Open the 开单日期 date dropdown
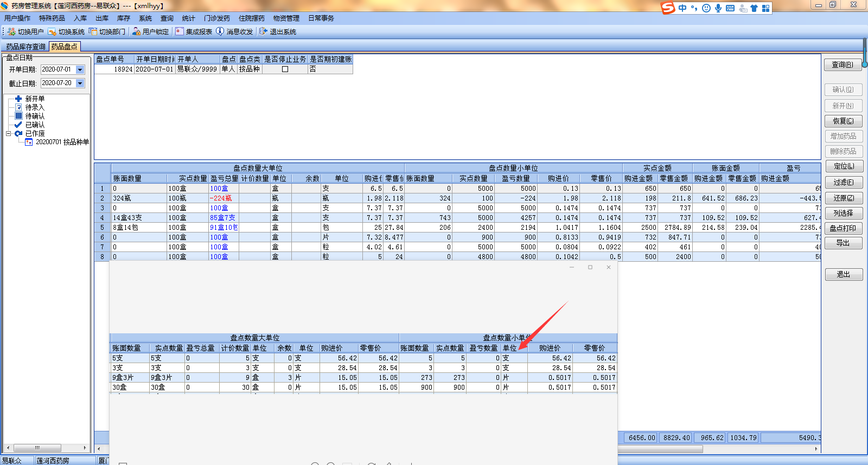Image resolution: width=868 pixels, height=465 pixels. (x=80, y=69)
